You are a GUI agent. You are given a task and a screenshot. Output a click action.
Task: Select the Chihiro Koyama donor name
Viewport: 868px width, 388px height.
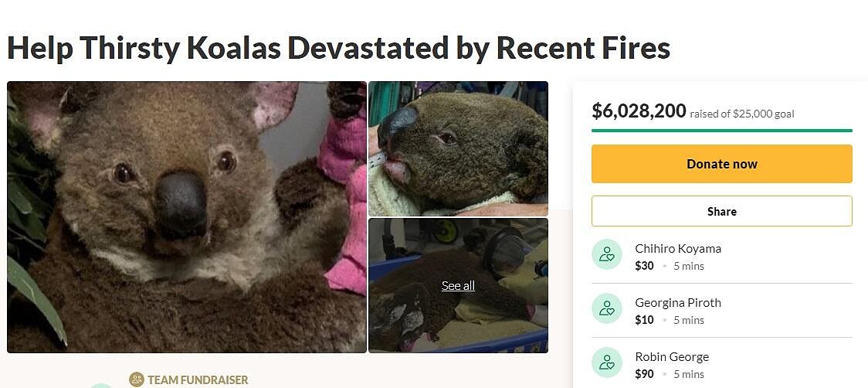678,248
